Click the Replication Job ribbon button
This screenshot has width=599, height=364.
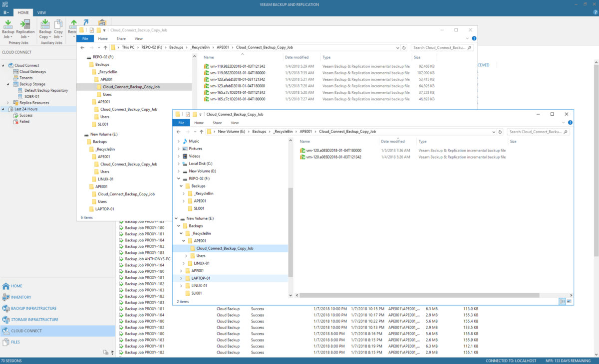click(x=25, y=29)
